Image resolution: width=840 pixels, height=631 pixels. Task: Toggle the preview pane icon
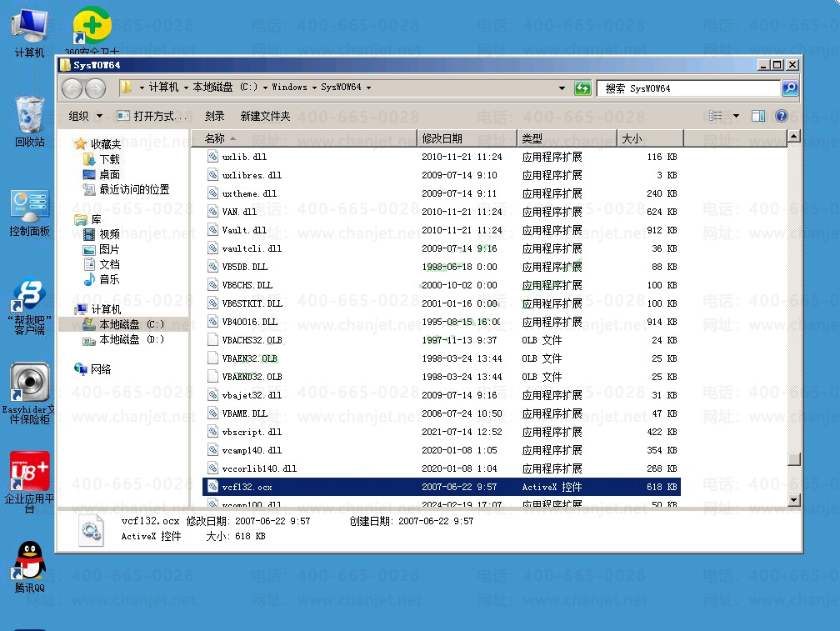pos(758,116)
